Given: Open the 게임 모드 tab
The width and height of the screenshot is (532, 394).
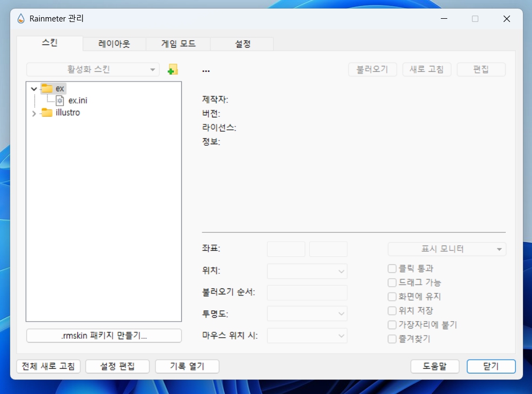Looking at the screenshot, I should [178, 44].
